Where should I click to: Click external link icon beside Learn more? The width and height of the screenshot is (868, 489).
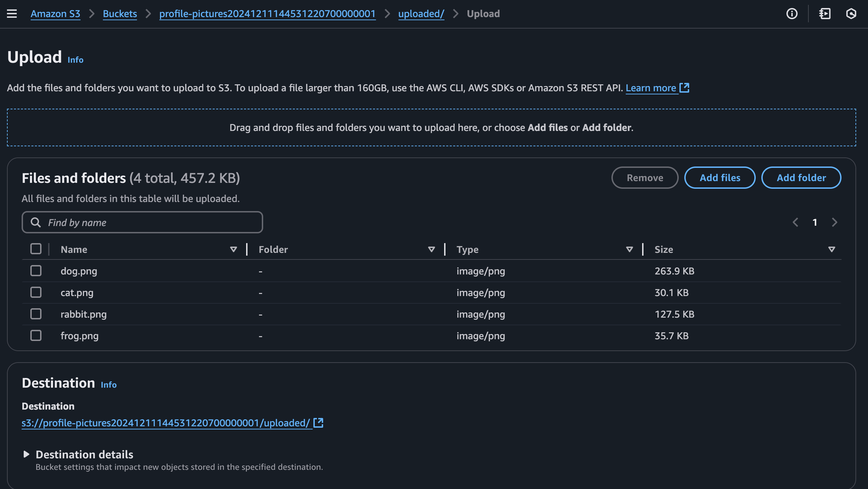point(684,88)
